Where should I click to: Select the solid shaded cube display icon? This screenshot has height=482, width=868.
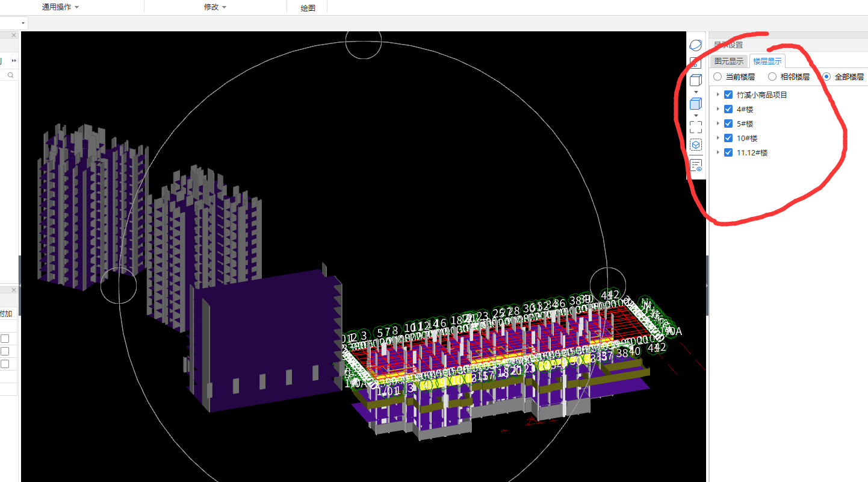[695, 104]
